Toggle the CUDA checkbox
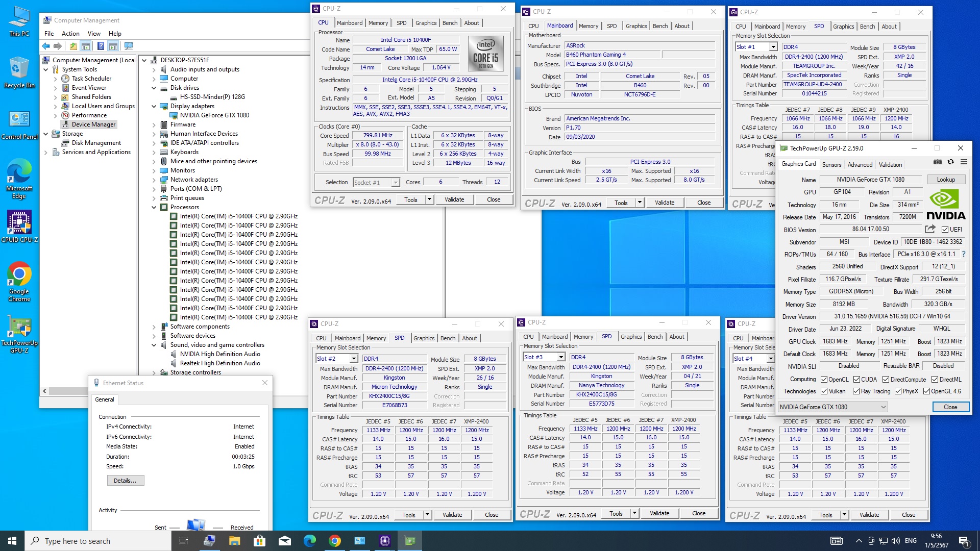This screenshot has height=551, width=980. [856, 379]
